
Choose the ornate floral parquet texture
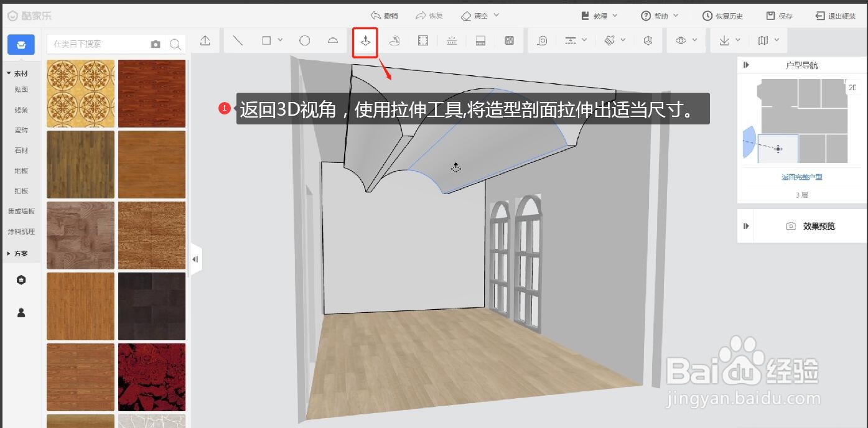80,93
